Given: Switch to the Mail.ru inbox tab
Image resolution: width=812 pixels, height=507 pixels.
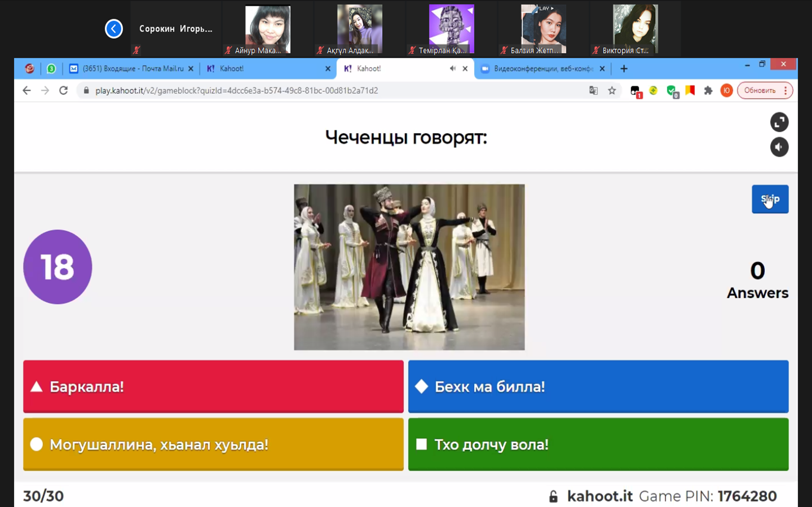Looking at the screenshot, I should (131, 69).
